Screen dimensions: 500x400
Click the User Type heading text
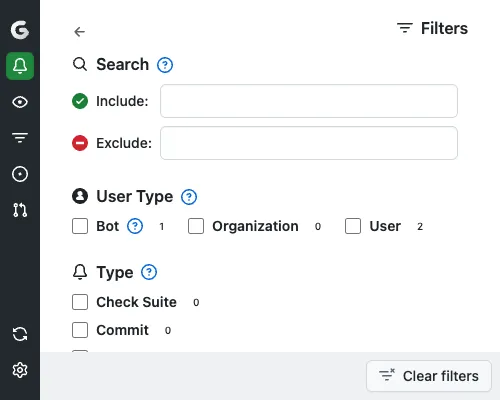pos(135,196)
